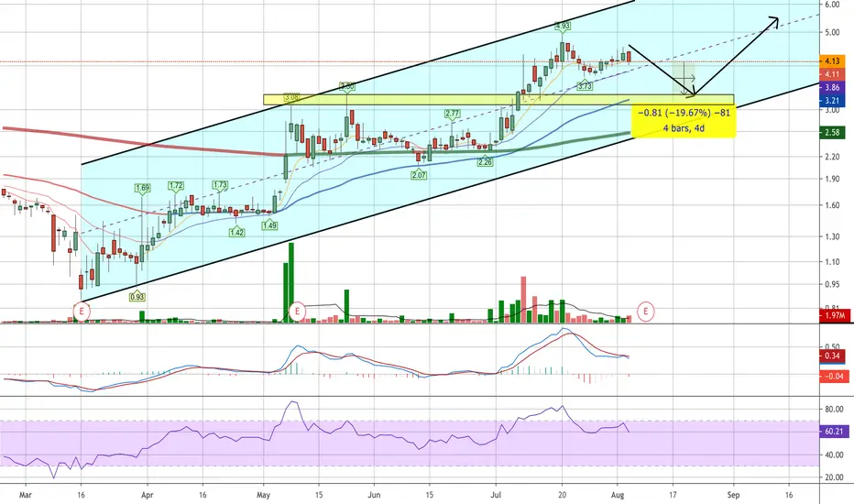
Task: Click the 0.93 pivot low label
Action: (137, 297)
